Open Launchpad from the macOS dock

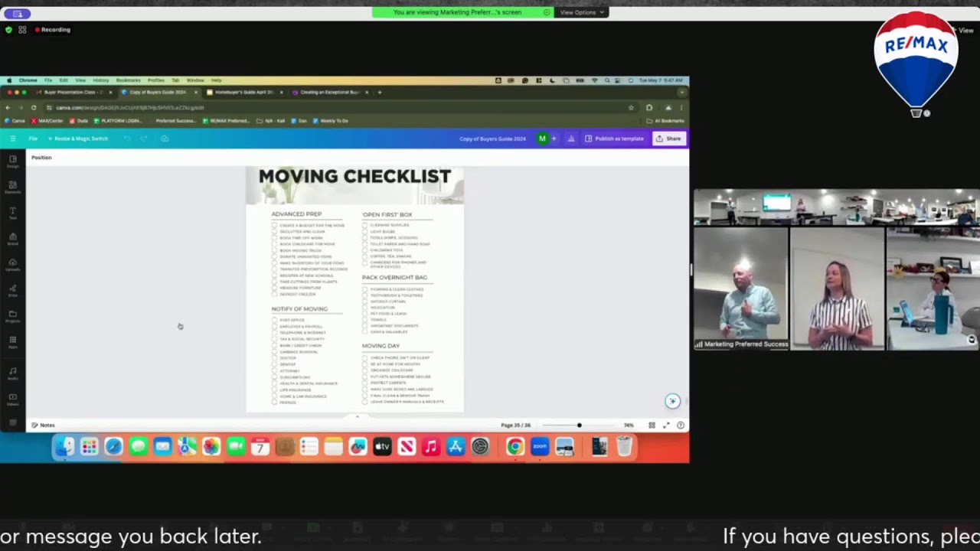[89, 446]
